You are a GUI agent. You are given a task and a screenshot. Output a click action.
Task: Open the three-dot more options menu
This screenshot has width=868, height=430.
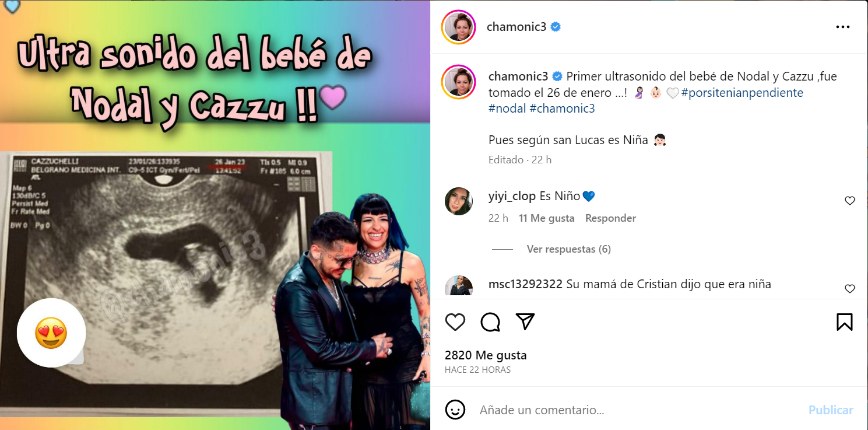[x=843, y=27]
